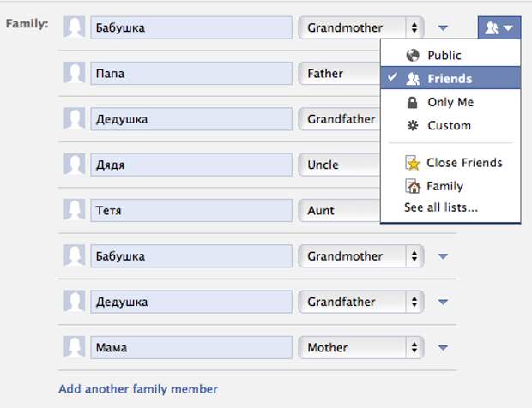Click the Public globe icon
Screen dimensions: 532x408
click(413, 55)
